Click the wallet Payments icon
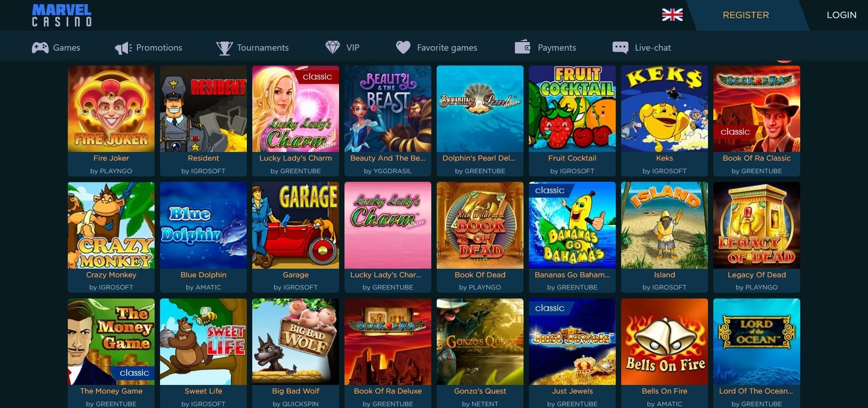The image size is (868, 408). tap(523, 47)
